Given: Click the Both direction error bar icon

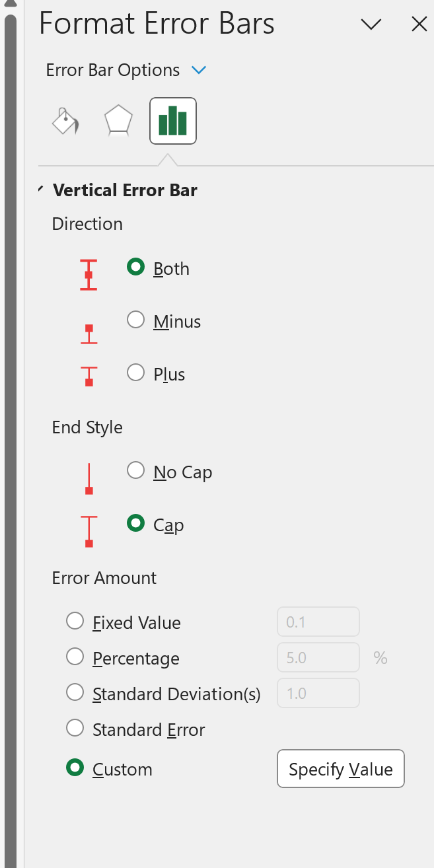Looking at the screenshot, I should point(89,273).
